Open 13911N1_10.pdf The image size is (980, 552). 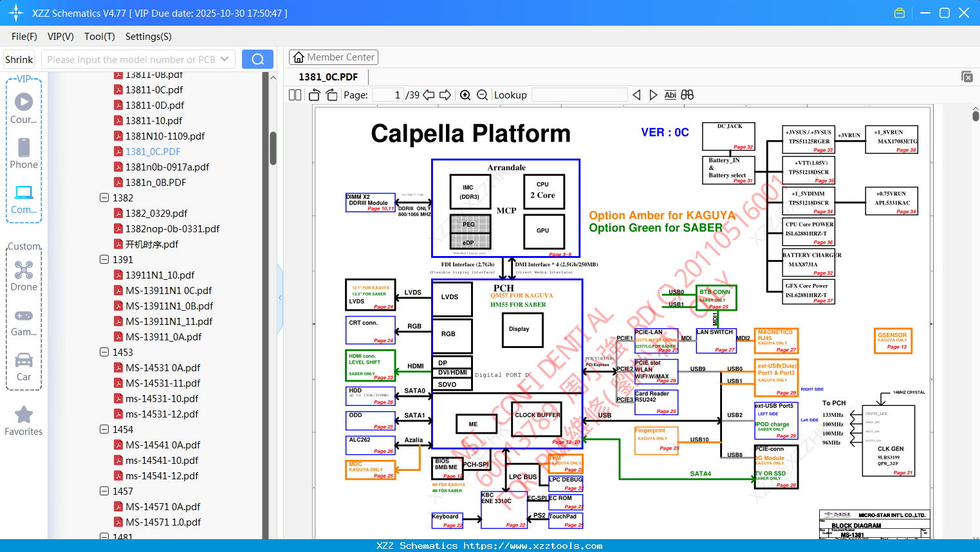tap(160, 275)
